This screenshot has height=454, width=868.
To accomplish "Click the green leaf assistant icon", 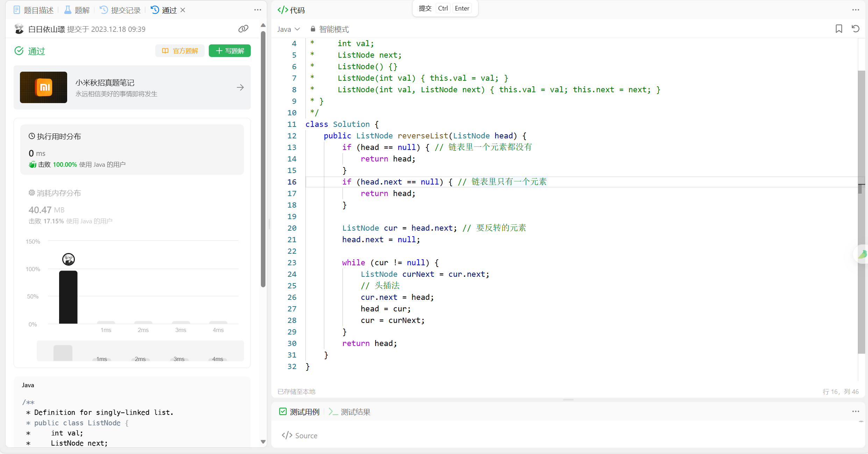I will tap(862, 254).
